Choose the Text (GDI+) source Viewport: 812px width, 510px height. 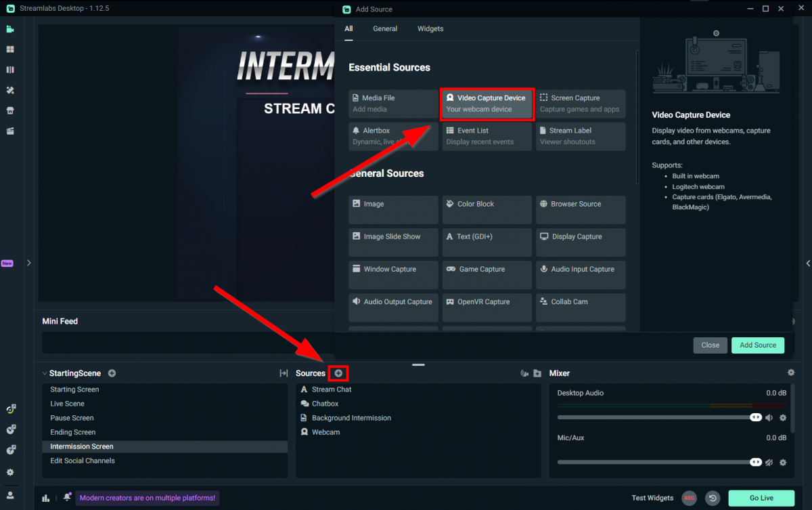tap(487, 242)
